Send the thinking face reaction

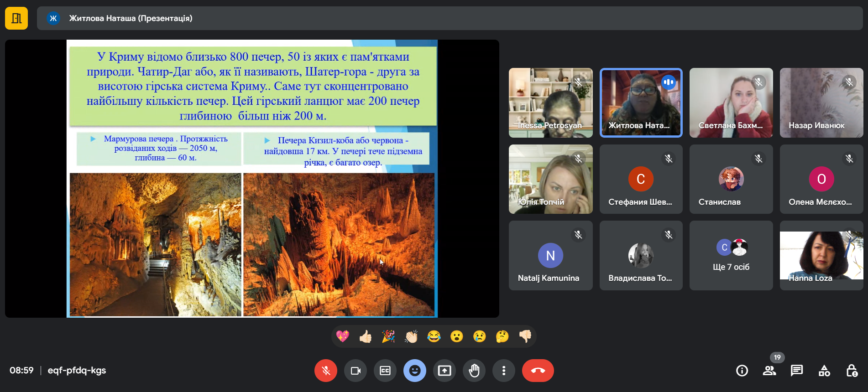pos(502,336)
